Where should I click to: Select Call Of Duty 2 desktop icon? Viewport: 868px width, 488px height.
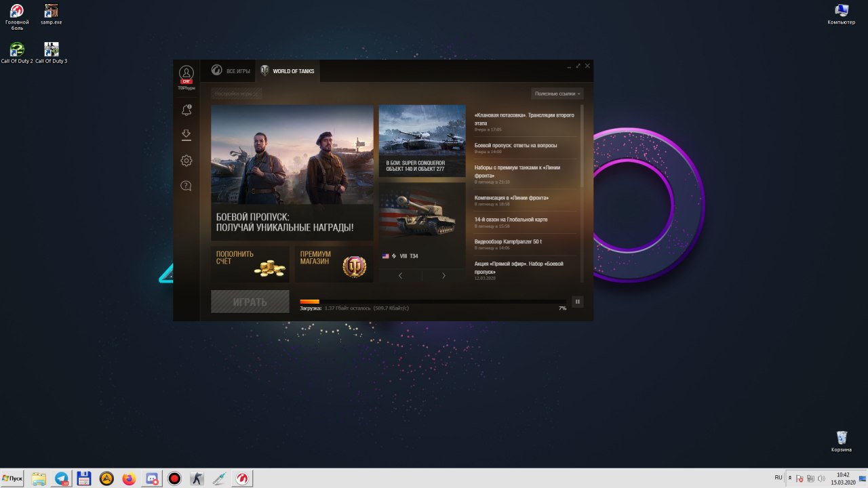(x=17, y=53)
